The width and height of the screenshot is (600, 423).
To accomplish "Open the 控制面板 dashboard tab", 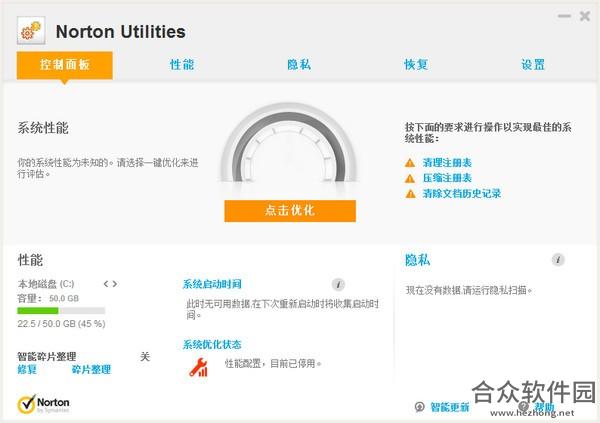I will point(65,65).
